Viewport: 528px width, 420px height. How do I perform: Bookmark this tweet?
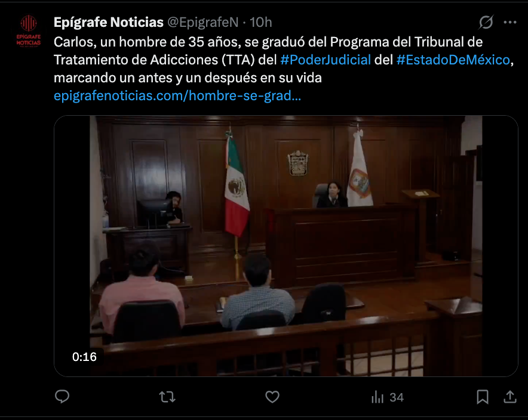point(483,397)
